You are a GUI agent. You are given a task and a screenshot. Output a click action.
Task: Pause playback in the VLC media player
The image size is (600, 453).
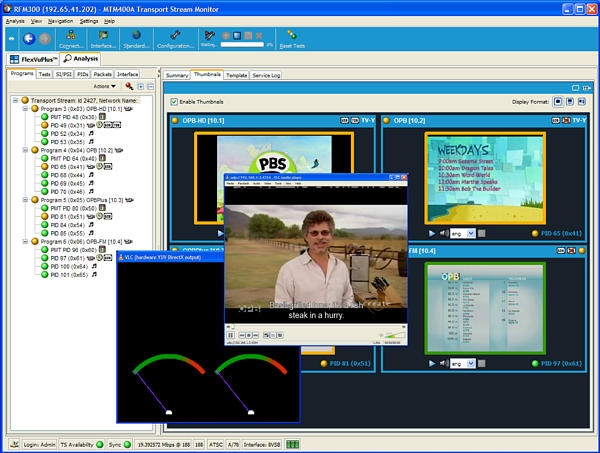[230, 335]
